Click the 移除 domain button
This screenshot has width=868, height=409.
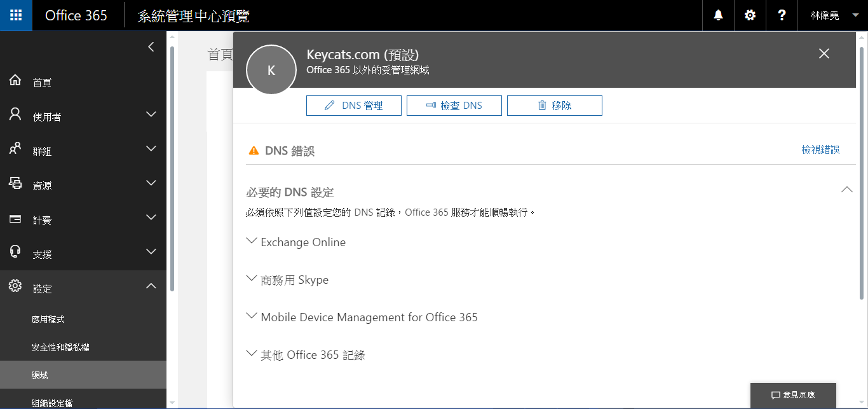pos(555,106)
